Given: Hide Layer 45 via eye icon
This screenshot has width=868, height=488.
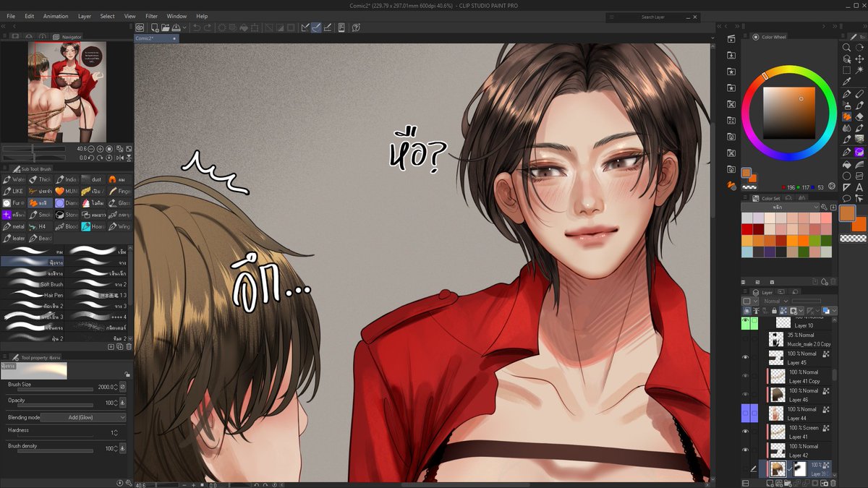Looking at the screenshot, I should pyautogui.click(x=746, y=357).
